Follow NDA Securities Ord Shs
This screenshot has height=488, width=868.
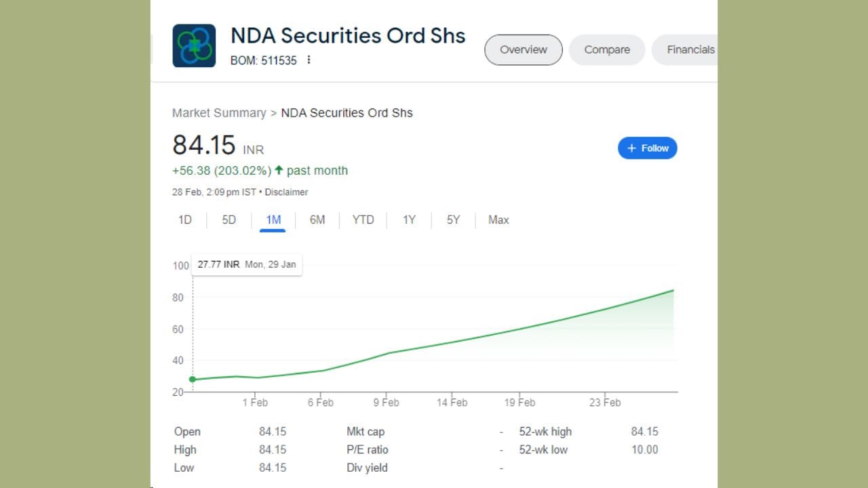point(648,148)
